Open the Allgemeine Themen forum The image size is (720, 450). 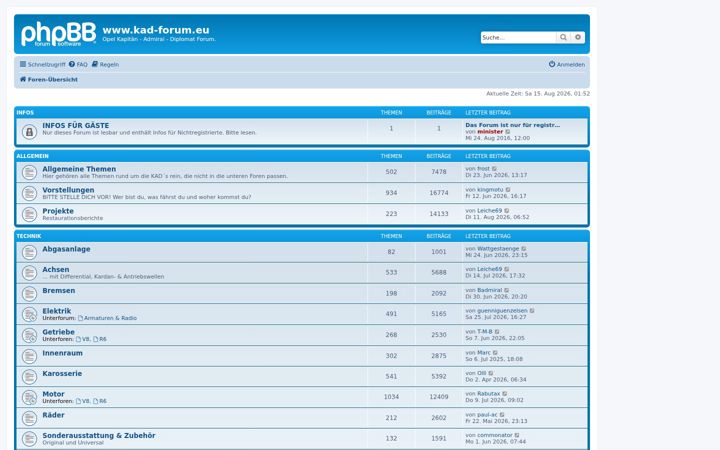point(79,169)
